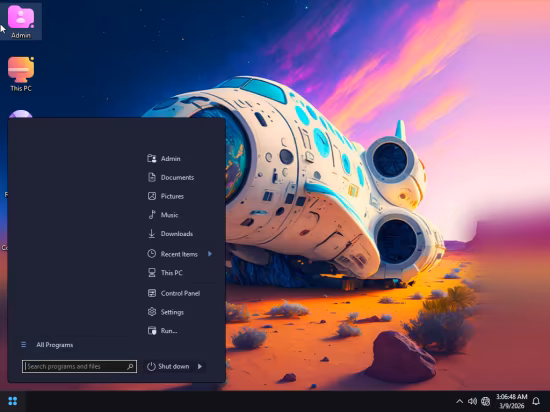Click the taskbar clock showing 3:06:48 AM
Screen dimensions: 550x412
(x=511, y=397)
